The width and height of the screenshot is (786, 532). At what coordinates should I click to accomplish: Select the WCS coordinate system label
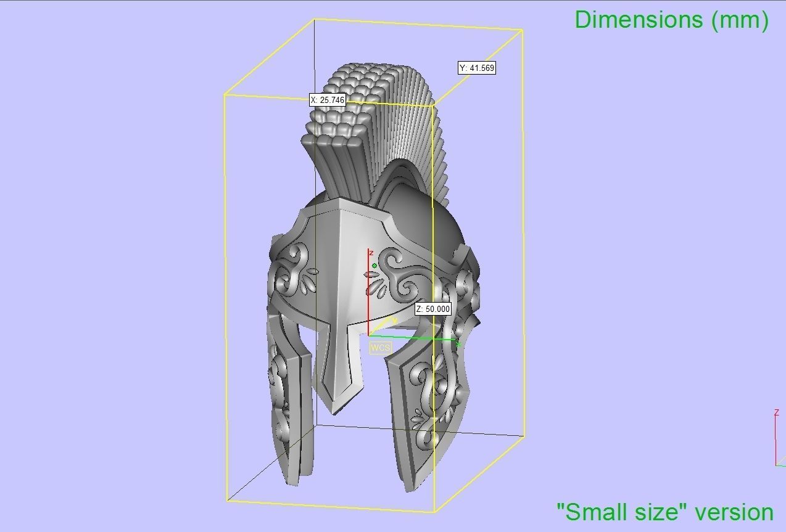click(x=381, y=348)
